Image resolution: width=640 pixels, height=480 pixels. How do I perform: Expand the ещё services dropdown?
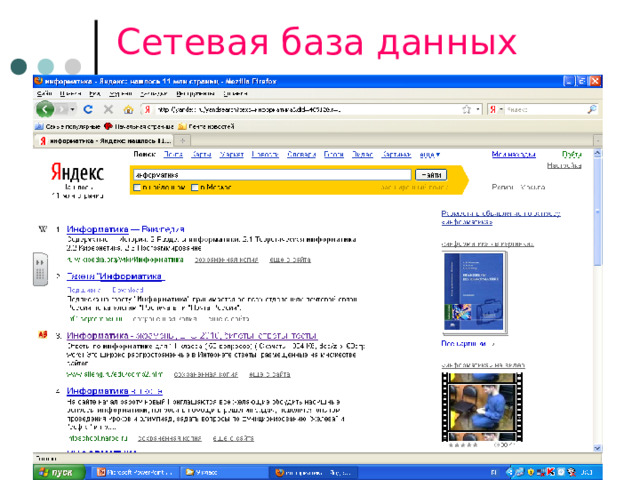tap(430, 155)
